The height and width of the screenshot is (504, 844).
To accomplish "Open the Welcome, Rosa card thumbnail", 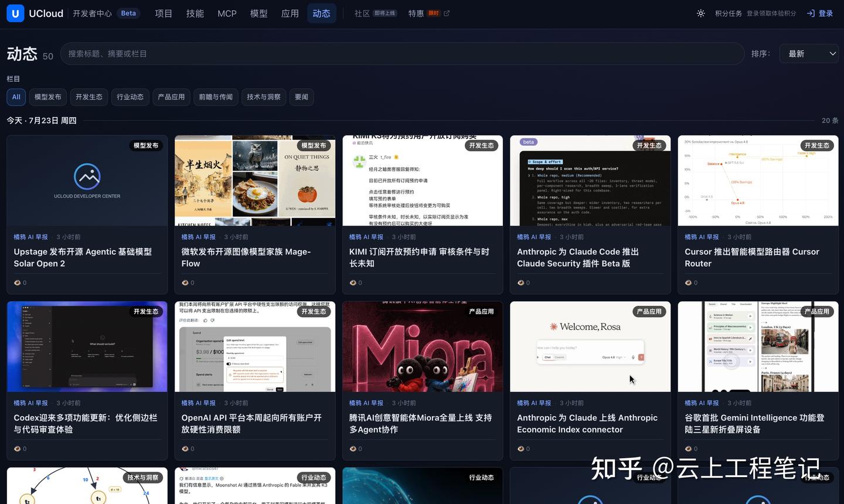I will click(x=590, y=347).
